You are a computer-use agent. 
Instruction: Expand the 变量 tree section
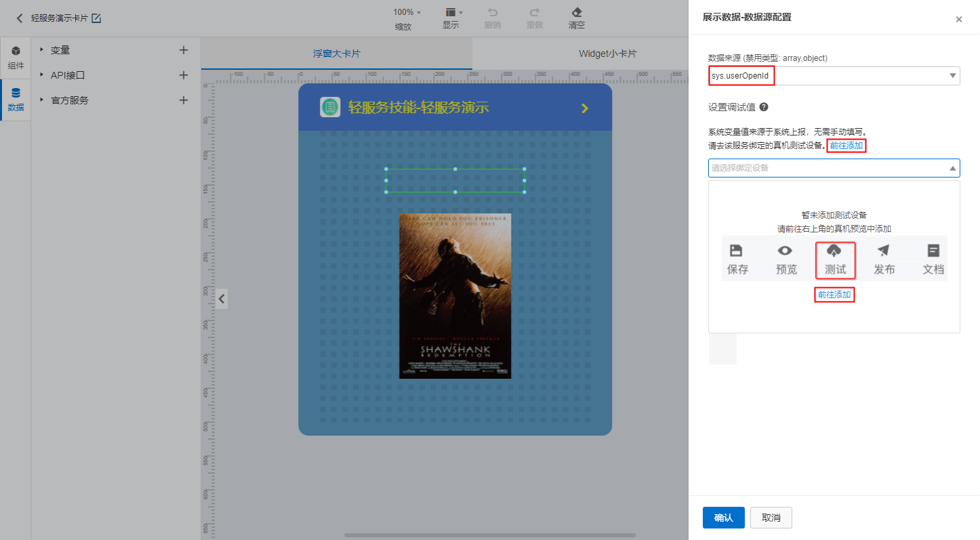coord(41,49)
